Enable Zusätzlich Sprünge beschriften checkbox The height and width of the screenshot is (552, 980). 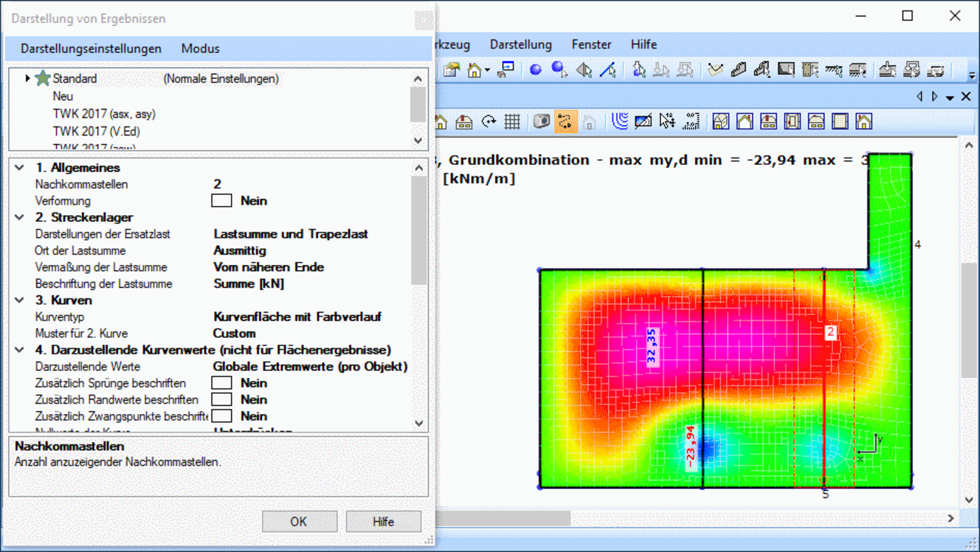[221, 383]
